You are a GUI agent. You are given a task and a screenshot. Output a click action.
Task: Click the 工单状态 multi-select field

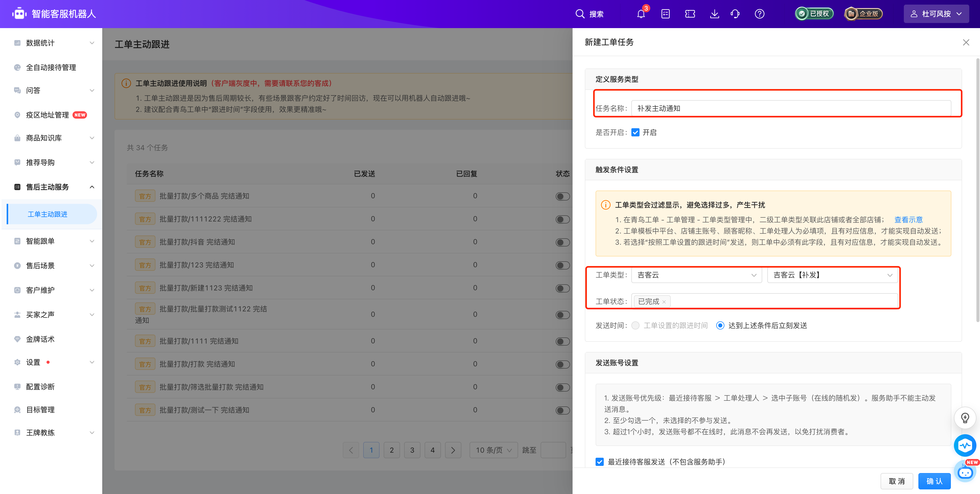pos(765,301)
